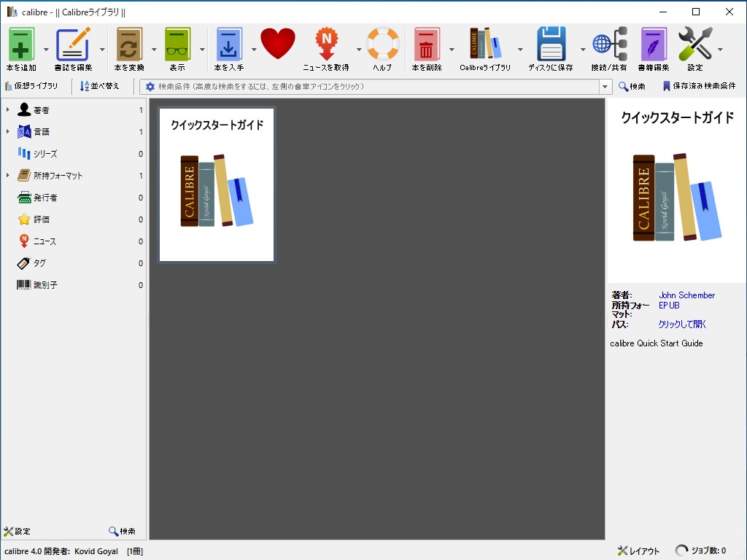This screenshot has width=747, height=560.
Task: Select the 本を変換 convert books icon
Action: tap(130, 46)
